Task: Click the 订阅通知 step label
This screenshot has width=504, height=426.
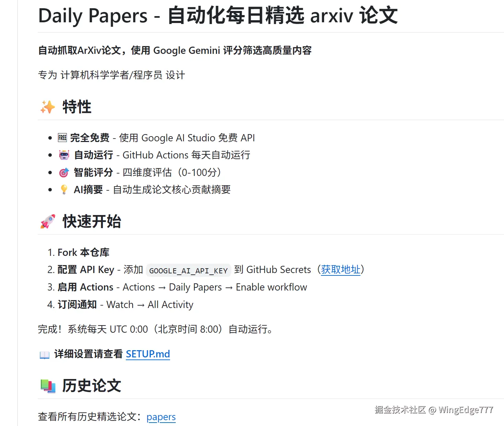Action: pos(77,305)
